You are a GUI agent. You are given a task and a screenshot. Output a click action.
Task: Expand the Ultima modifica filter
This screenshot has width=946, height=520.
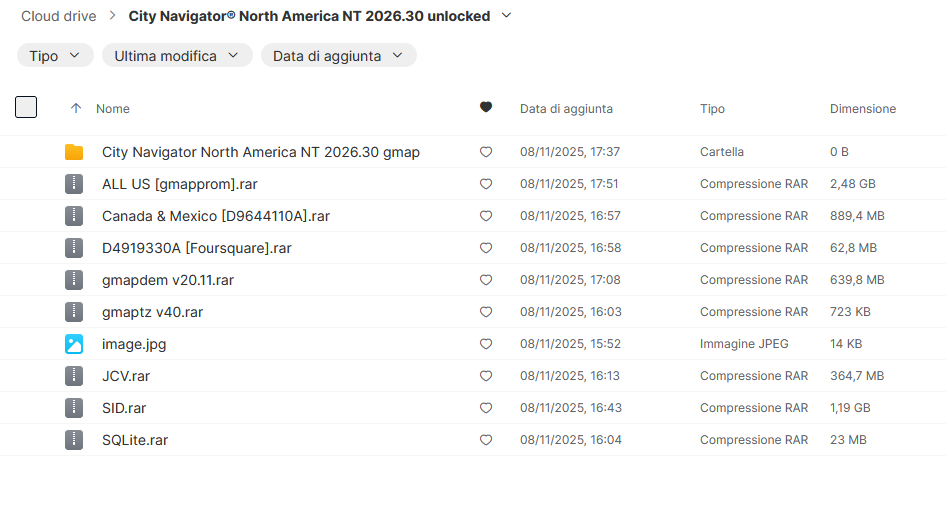(177, 56)
